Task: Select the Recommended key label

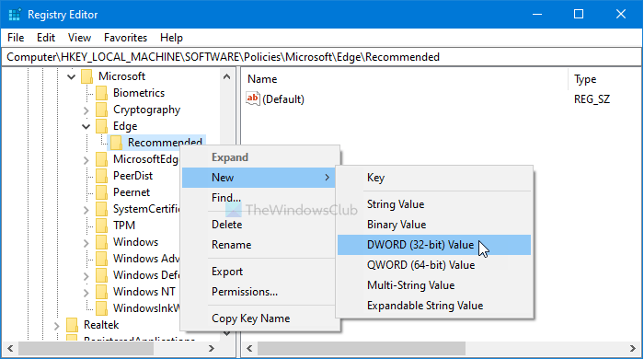Action: (x=165, y=143)
